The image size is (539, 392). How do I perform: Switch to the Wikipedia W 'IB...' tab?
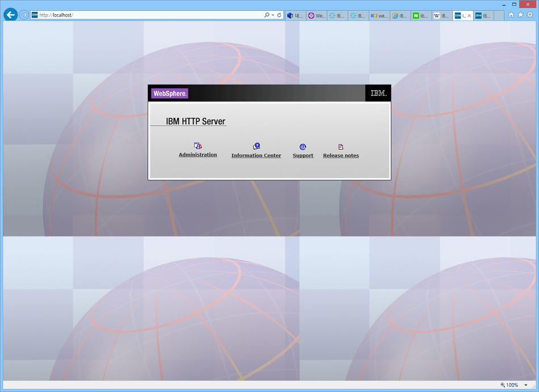[443, 15]
